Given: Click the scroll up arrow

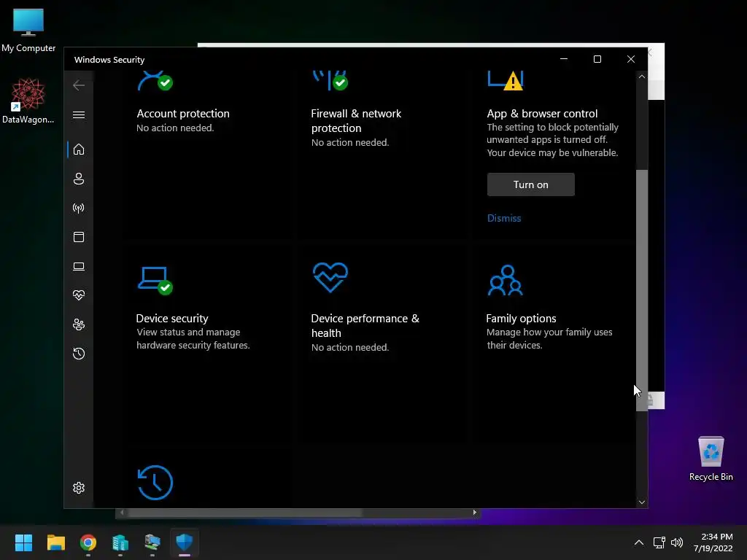Looking at the screenshot, I should click(642, 77).
